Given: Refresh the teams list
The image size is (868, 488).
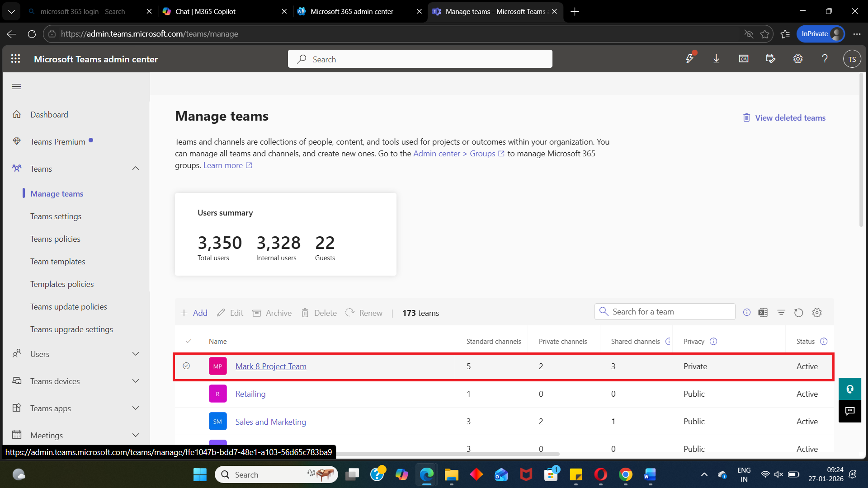Looking at the screenshot, I should click(x=799, y=312).
